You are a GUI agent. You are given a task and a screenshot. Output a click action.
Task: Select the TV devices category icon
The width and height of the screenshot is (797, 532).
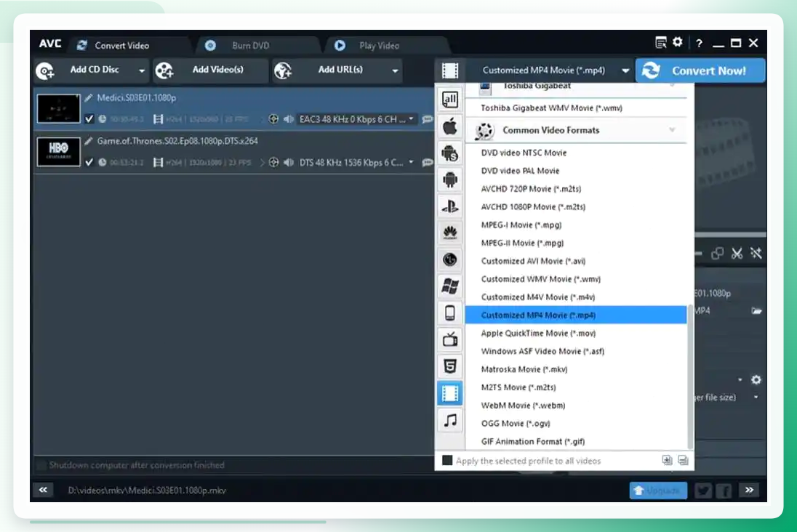click(x=450, y=339)
